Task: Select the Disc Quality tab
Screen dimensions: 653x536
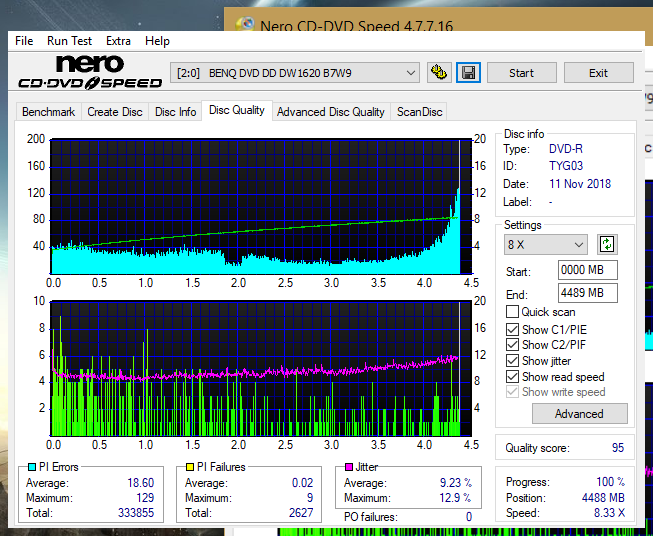Action: [x=237, y=110]
